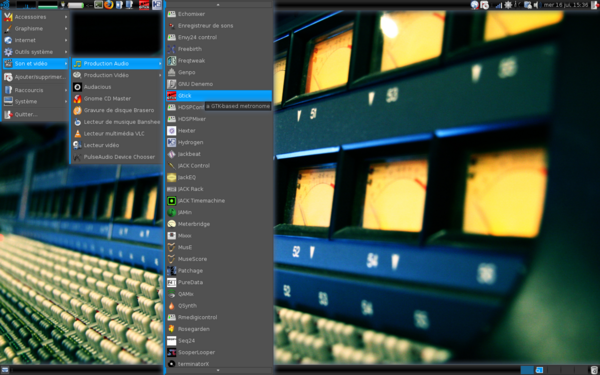
Task: Open Lecteur de musique Banshee
Action: pyautogui.click(x=117, y=122)
